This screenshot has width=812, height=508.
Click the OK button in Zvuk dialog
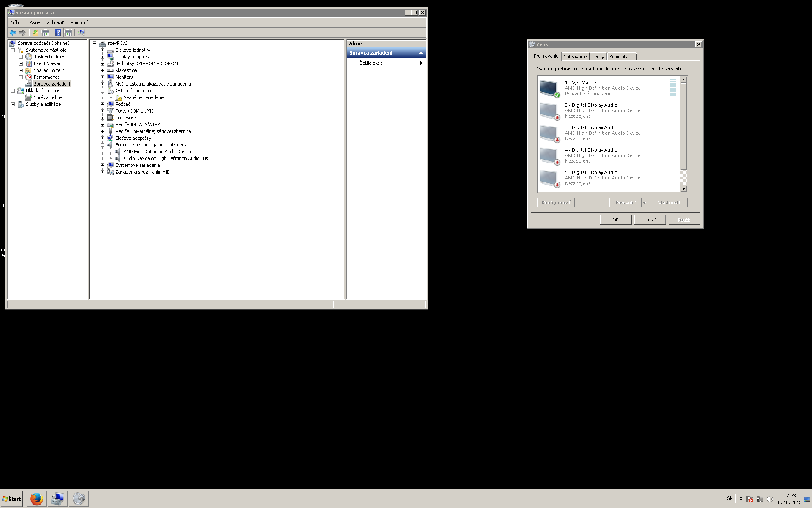[615, 220]
